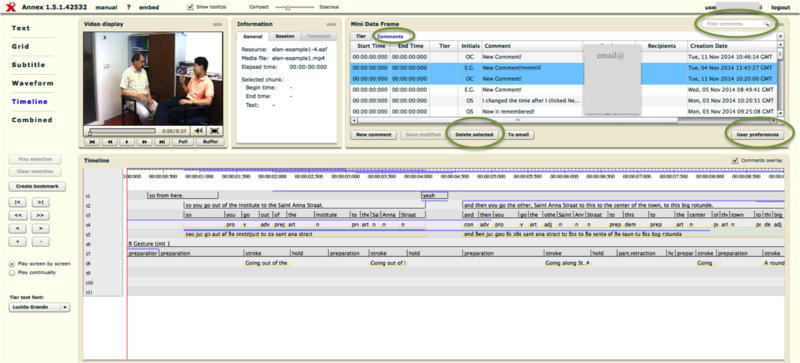
Task: Click the single > step button
Action: (x=41, y=229)
